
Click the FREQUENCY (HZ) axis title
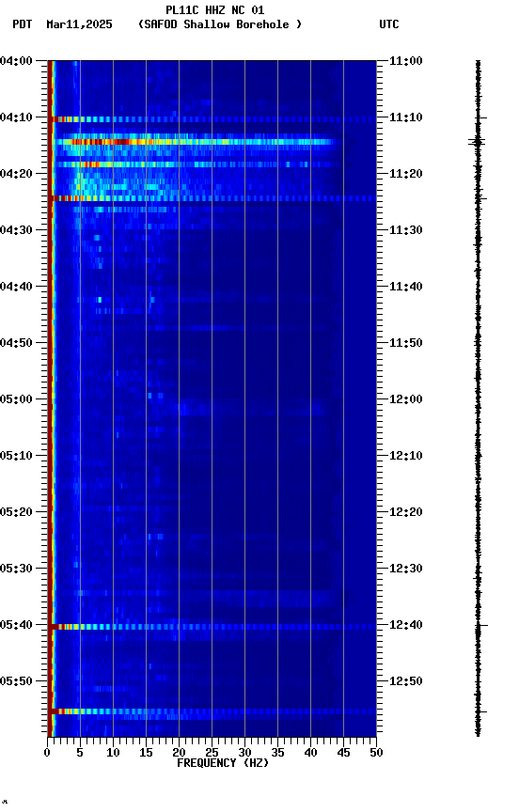point(223,764)
